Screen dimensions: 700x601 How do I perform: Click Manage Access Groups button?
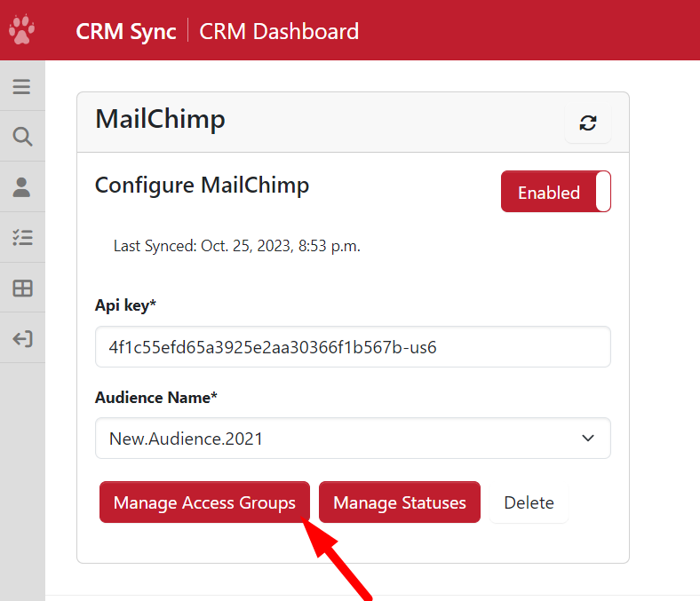(x=204, y=502)
